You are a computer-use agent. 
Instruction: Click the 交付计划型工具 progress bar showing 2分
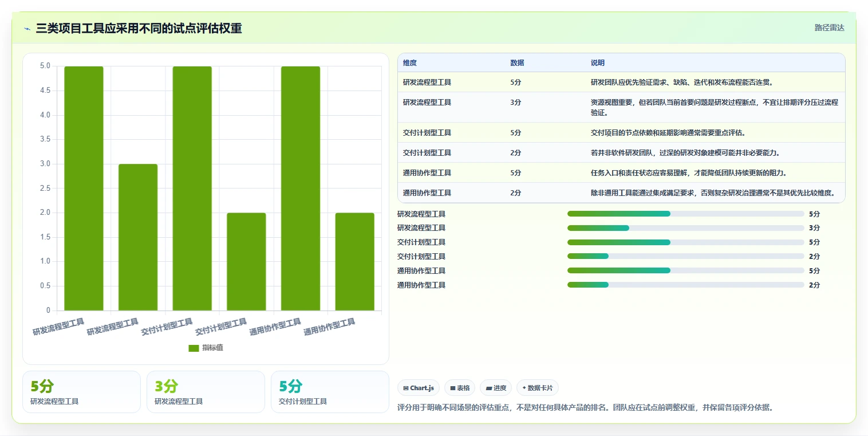(x=686, y=257)
